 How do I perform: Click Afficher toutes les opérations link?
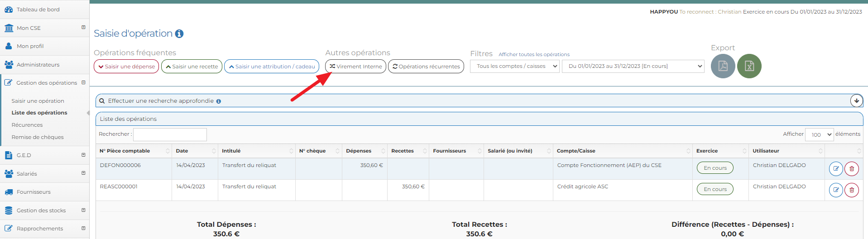(x=534, y=54)
